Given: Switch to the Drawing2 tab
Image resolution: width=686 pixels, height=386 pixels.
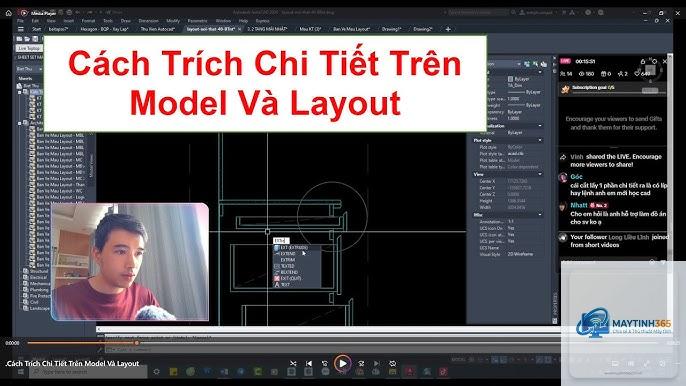Looking at the screenshot, I should click(x=423, y=29).
